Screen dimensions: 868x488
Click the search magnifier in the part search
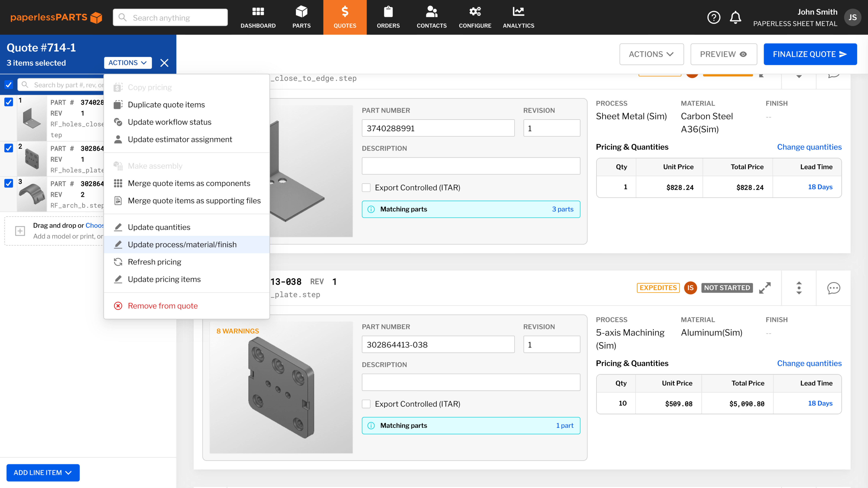25,85
